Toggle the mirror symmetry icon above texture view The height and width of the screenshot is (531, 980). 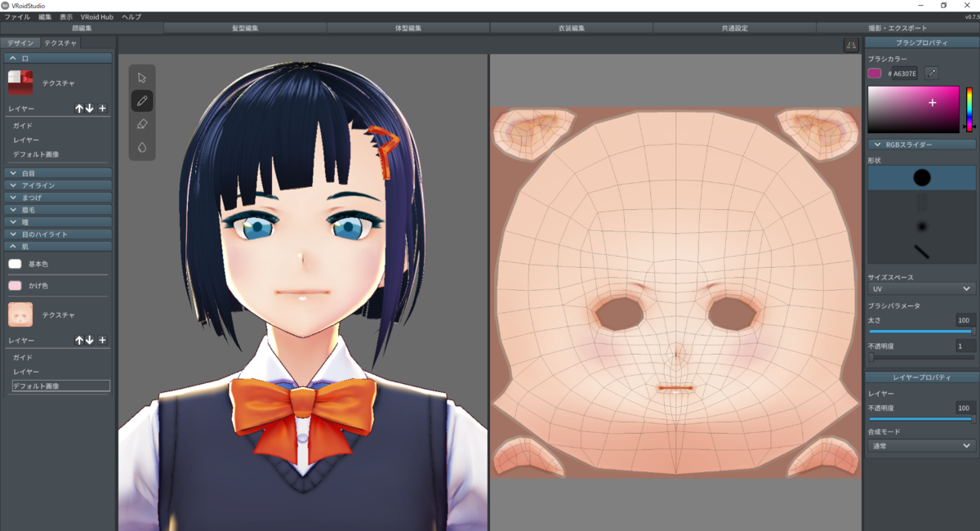coord(851,46)
